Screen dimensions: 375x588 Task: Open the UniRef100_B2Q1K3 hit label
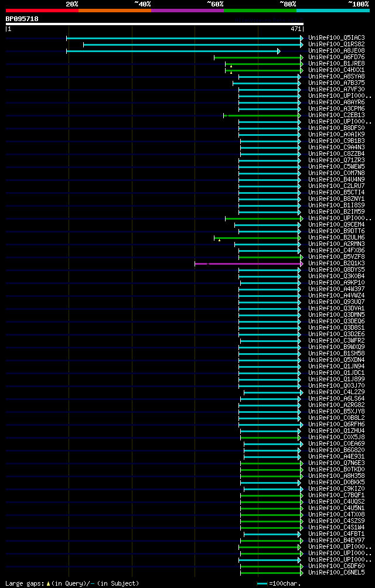[336, 263]
